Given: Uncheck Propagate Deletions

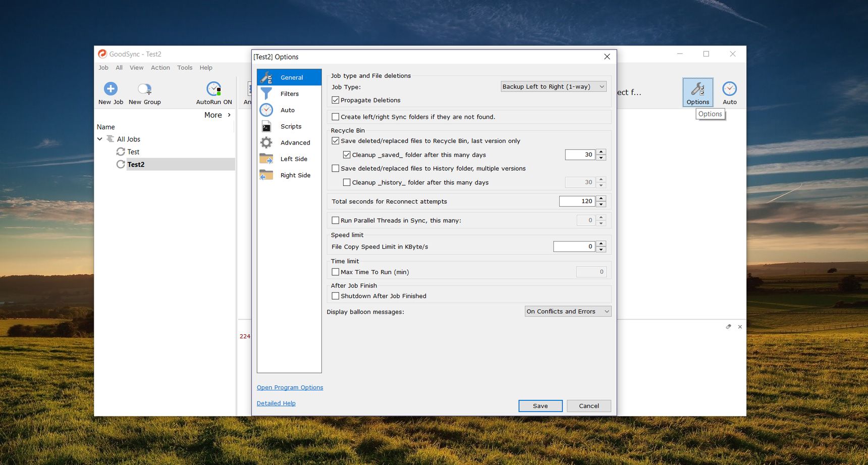Looking at the screenshot, I should click(x=335, y=100).
